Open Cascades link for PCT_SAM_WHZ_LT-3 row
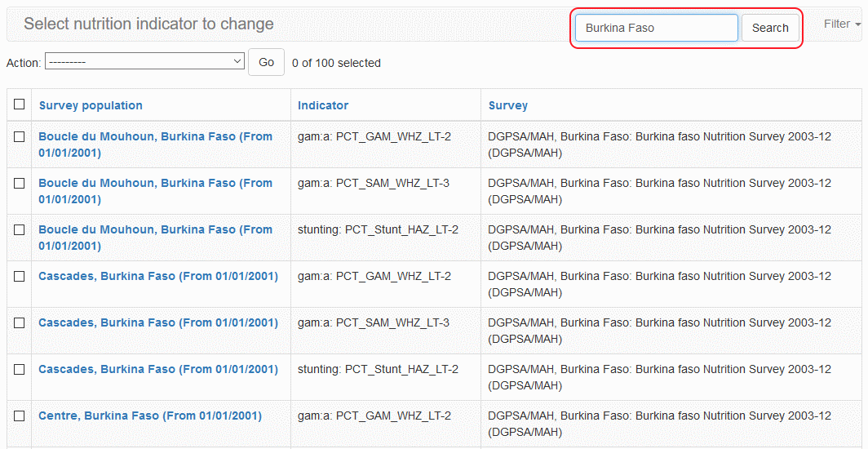This screenshot has height=449, width=868. pyautogui.click(x=158, y=322)
